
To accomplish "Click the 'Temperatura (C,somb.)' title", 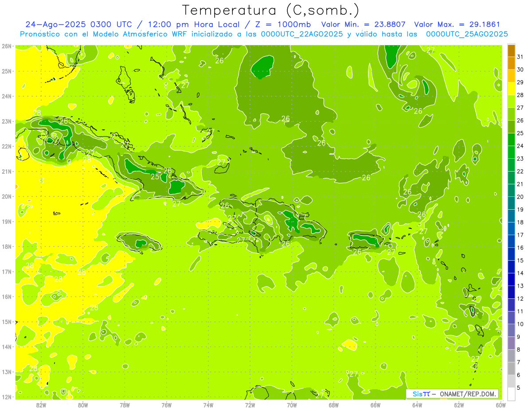I will 271,10.
